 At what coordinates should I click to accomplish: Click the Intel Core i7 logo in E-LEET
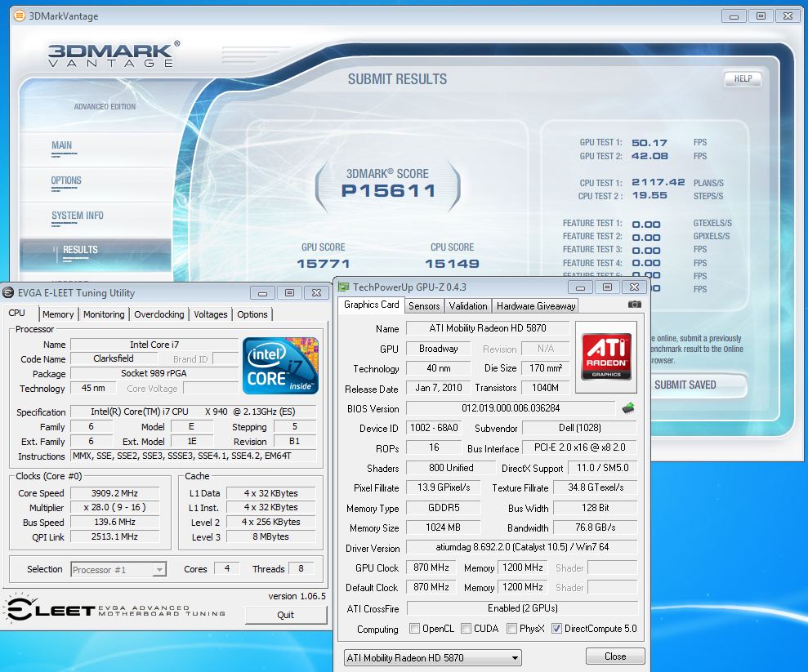click(x=280, y=366)
